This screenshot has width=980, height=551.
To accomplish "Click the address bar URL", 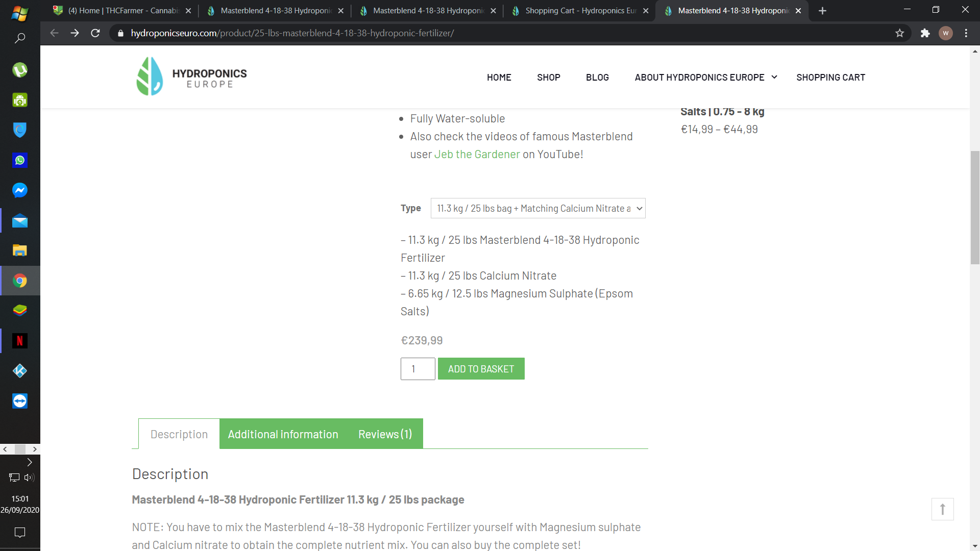I will click(292, 33).
